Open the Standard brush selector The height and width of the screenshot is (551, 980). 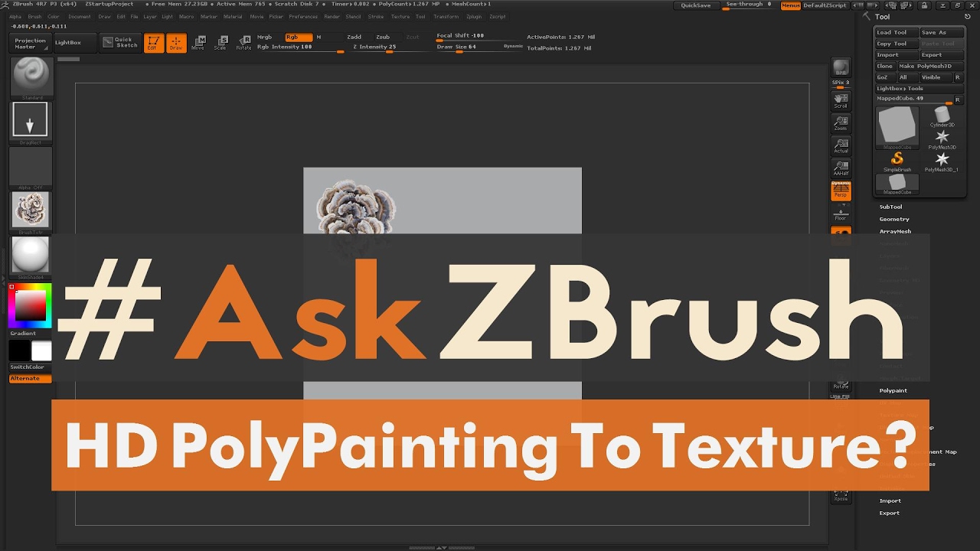(31, 77)
